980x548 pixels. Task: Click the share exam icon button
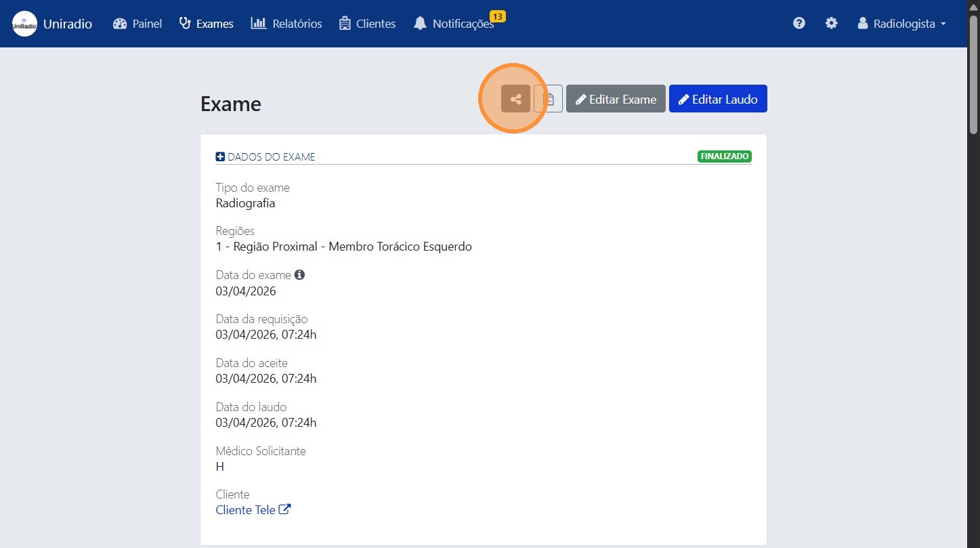pyautogui.click(x=515, y=99)
